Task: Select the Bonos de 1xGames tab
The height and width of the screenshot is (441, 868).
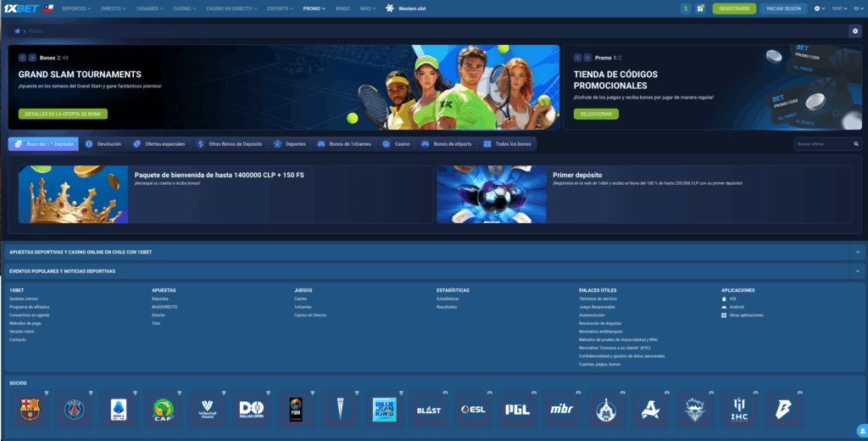Action: pos(344,144)
